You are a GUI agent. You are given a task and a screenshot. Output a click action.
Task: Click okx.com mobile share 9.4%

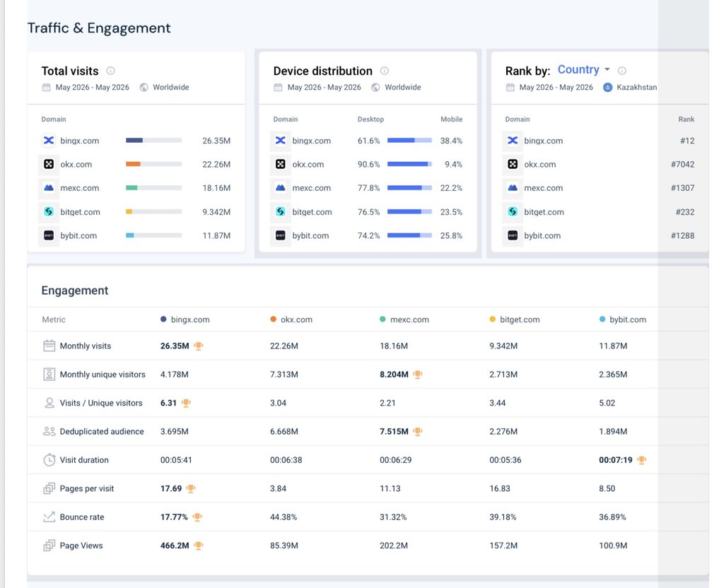coord(453,164)
